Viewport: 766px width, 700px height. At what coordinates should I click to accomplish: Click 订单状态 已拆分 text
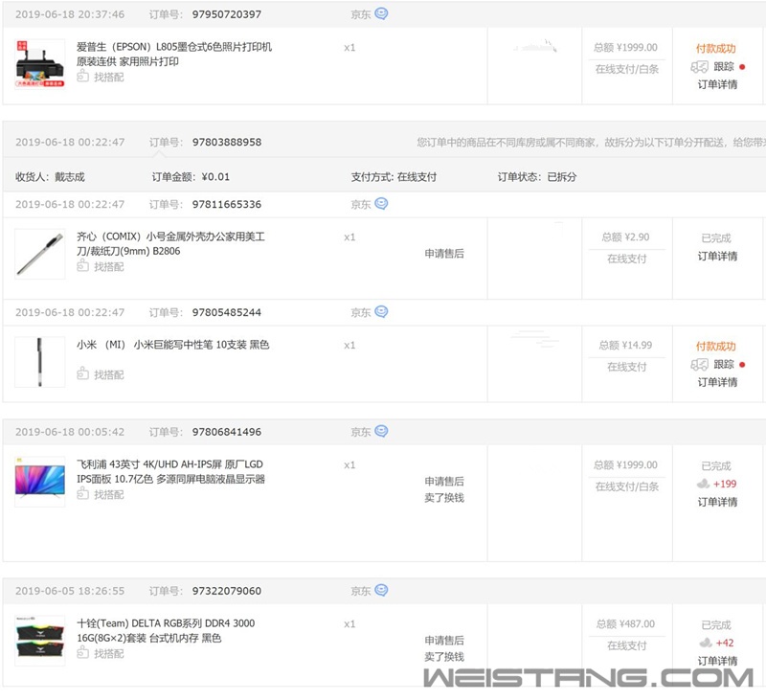pos(537,177)
